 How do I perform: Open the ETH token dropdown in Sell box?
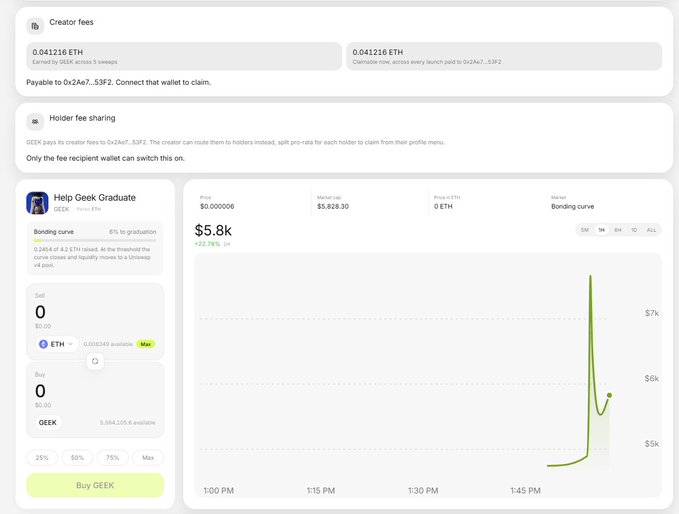[57, 344]
